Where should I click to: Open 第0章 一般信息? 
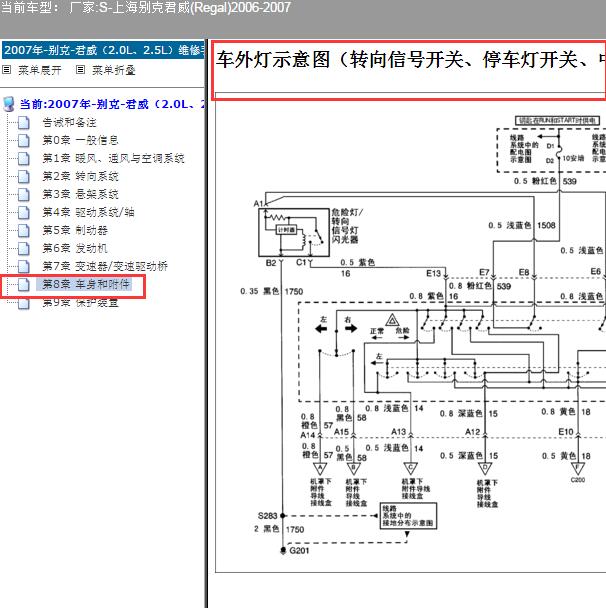pyautogui.click(x=80, y=140)
